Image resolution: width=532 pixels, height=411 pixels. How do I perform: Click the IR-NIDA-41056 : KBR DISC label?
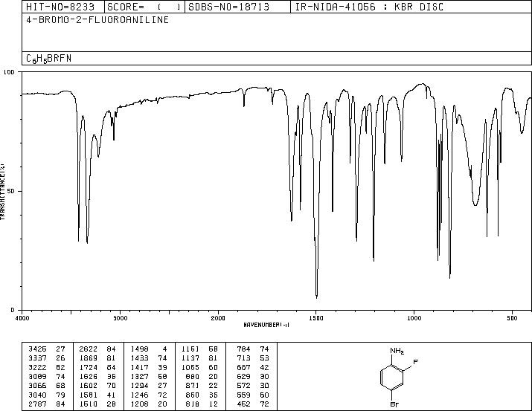pyautogui.click(x=369, y=7)
